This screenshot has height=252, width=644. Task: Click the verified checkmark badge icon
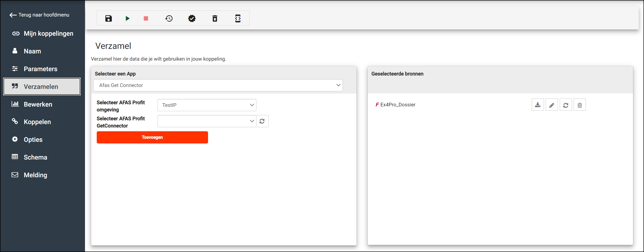[x=192, y=18]
